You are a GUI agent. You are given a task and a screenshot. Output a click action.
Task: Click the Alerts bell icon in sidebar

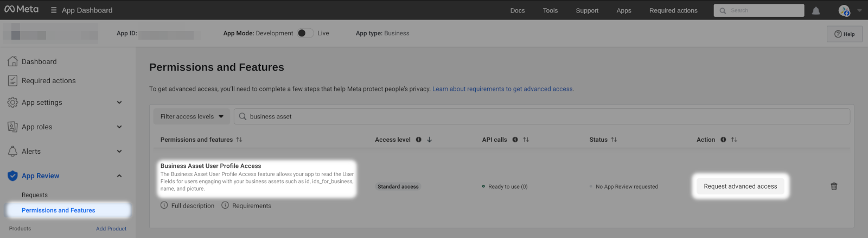click(x=12, y=151)
